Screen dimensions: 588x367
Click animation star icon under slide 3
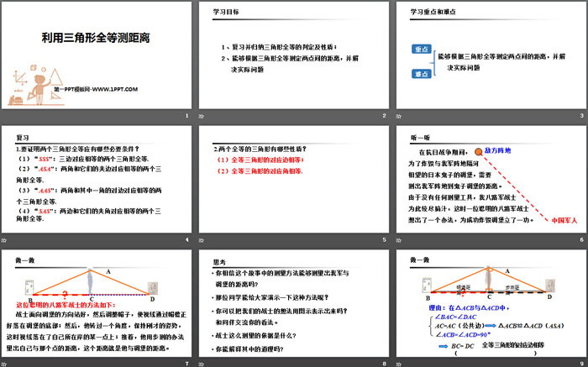point(399,116)
